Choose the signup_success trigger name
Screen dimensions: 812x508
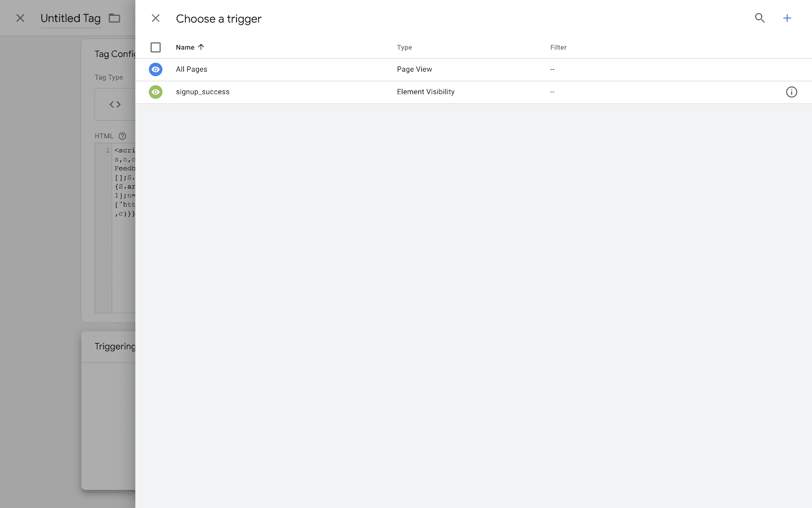[202, 92]
